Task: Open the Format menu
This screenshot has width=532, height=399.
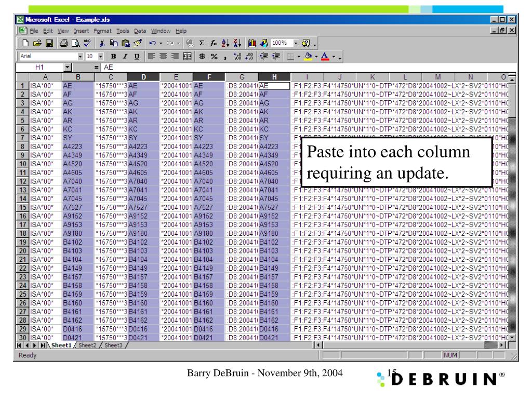Action: (102, 31)
